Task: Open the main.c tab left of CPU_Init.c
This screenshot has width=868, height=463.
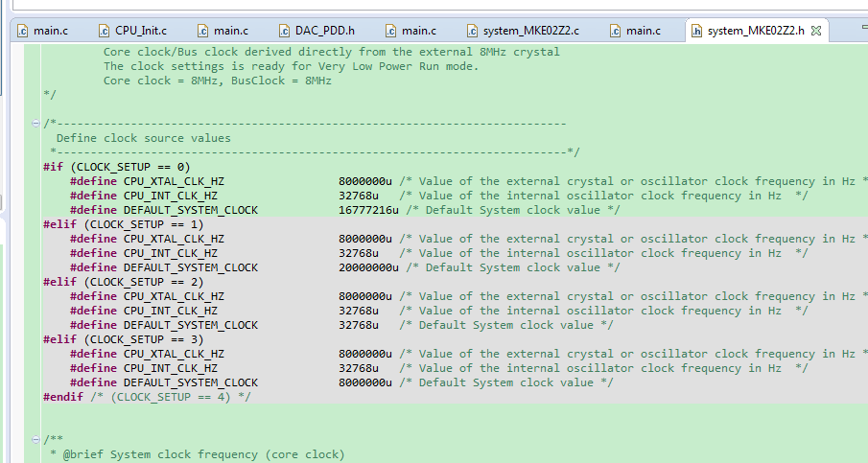Action: [50, 31]
